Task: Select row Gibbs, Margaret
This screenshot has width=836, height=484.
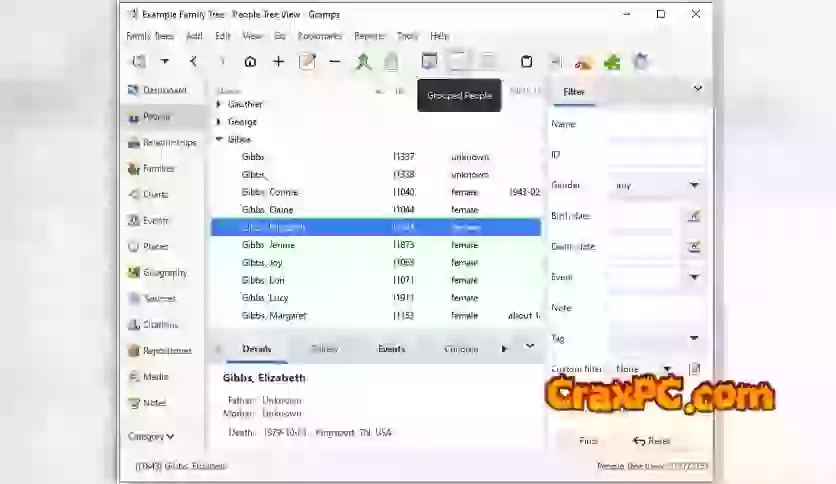Action: (376, 316)
